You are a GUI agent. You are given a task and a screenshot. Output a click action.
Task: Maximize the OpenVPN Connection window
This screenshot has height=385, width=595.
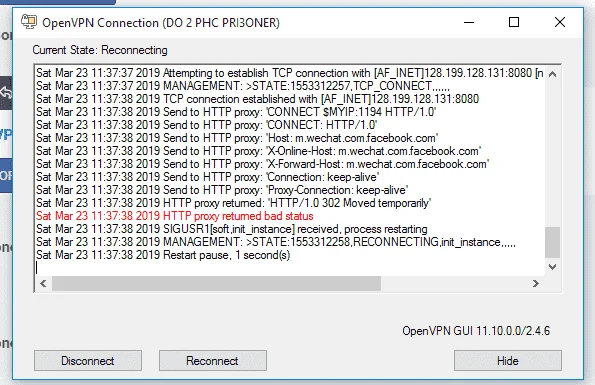click(514, 22)
